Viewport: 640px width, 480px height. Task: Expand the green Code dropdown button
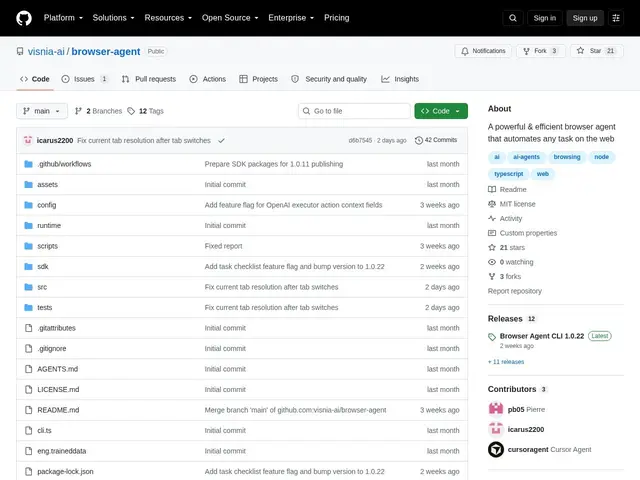pos(441,111)
